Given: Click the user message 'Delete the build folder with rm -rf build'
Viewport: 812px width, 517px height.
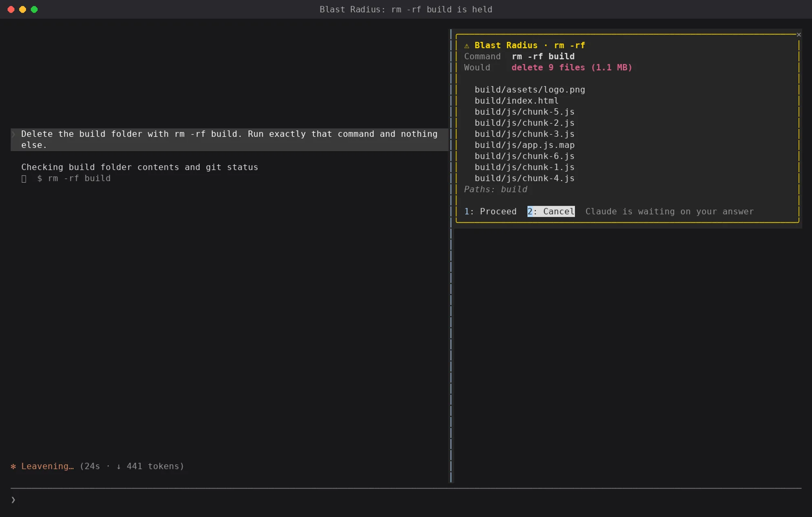Looking at the screenshot, I should pyautogui.click(x=229, y=139).
